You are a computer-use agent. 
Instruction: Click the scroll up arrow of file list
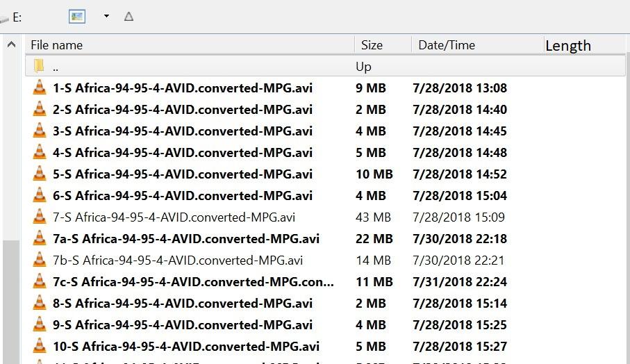[12, 44]
